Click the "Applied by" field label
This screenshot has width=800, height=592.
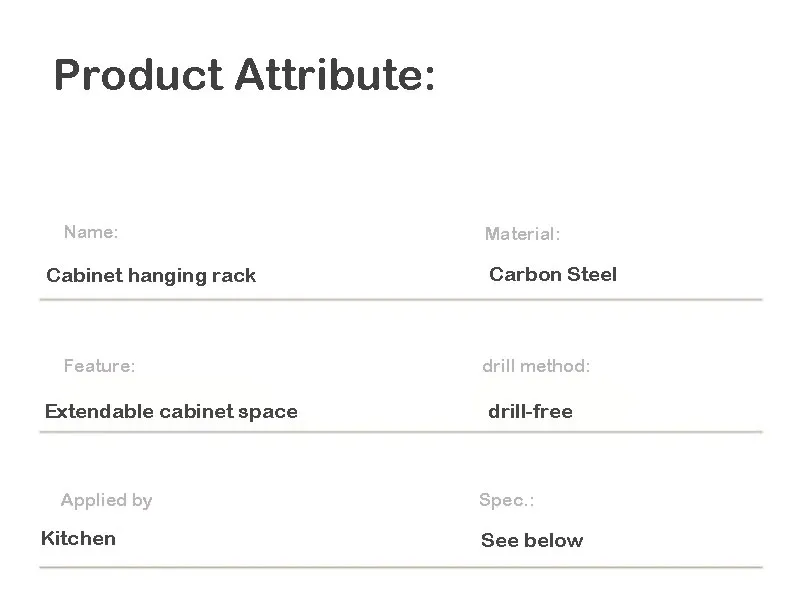(x=106, y=500)
